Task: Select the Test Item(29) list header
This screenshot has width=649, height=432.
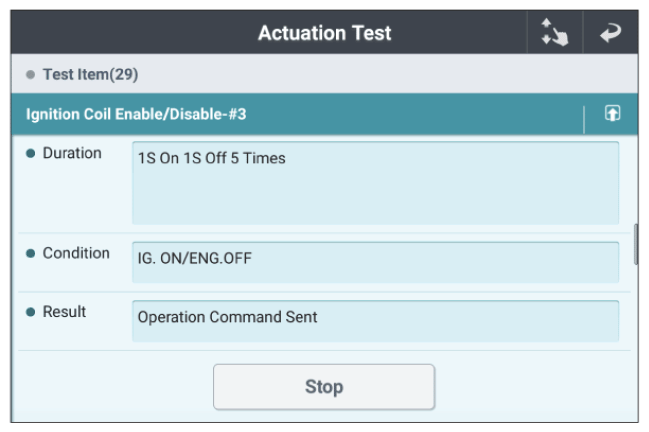Action: (x=324, y=74)
